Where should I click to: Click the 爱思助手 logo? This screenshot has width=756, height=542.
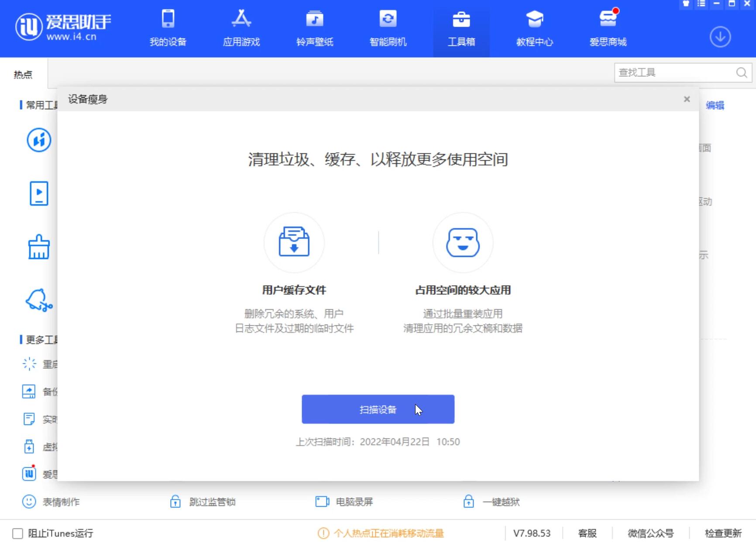pyautogui.click(x=63, y=27)
